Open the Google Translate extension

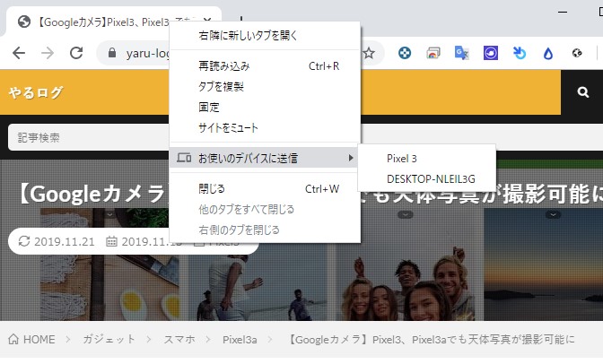(x=461, y=53)
